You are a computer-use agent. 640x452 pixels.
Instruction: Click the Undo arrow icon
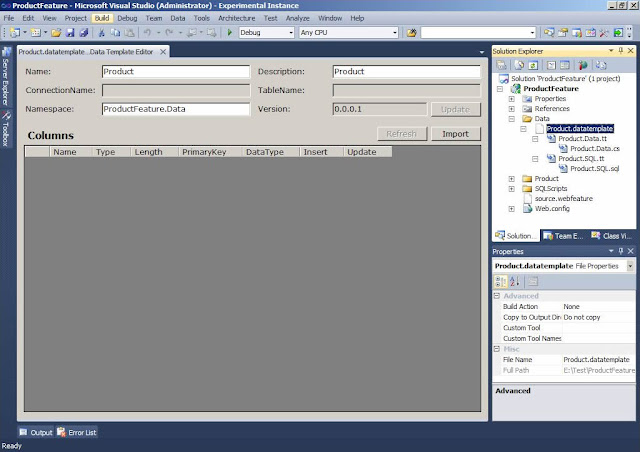point(147,33)
